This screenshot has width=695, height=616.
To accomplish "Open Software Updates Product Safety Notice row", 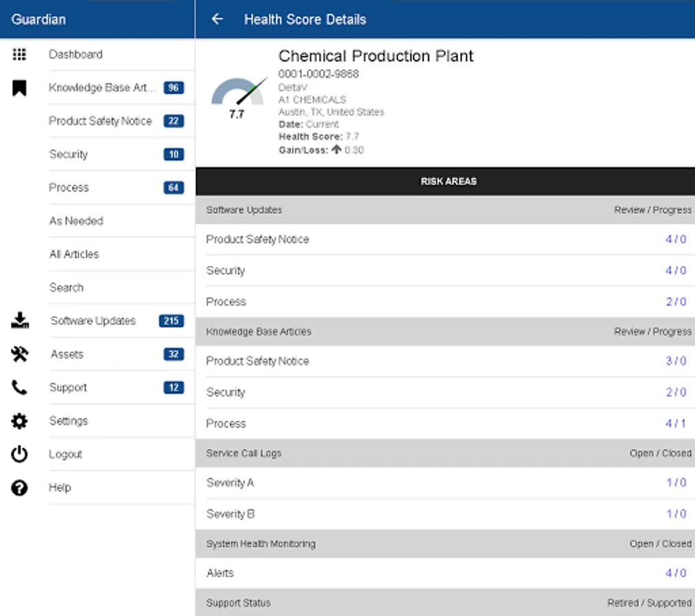I will (445, 240).
